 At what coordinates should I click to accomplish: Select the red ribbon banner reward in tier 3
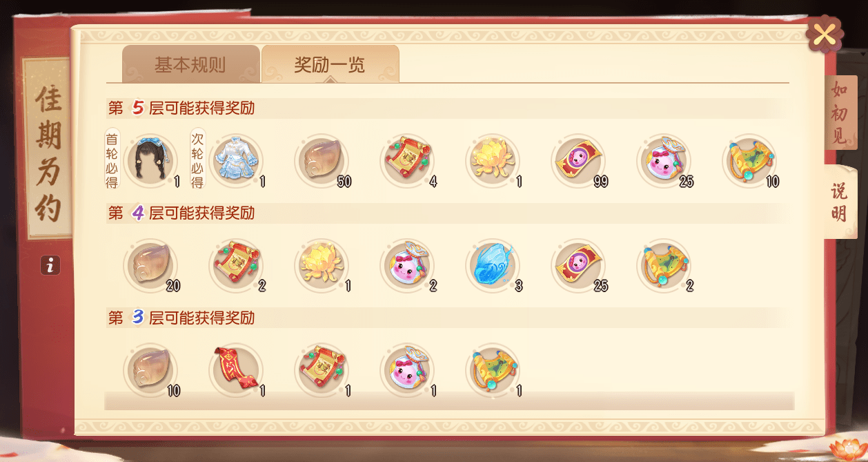(x=236, y=370)
